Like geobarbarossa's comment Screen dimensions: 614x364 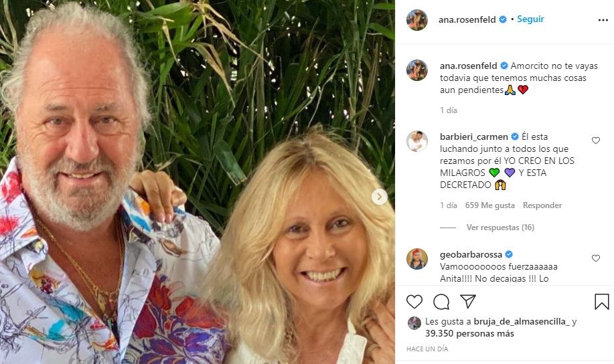pos(596,258)
